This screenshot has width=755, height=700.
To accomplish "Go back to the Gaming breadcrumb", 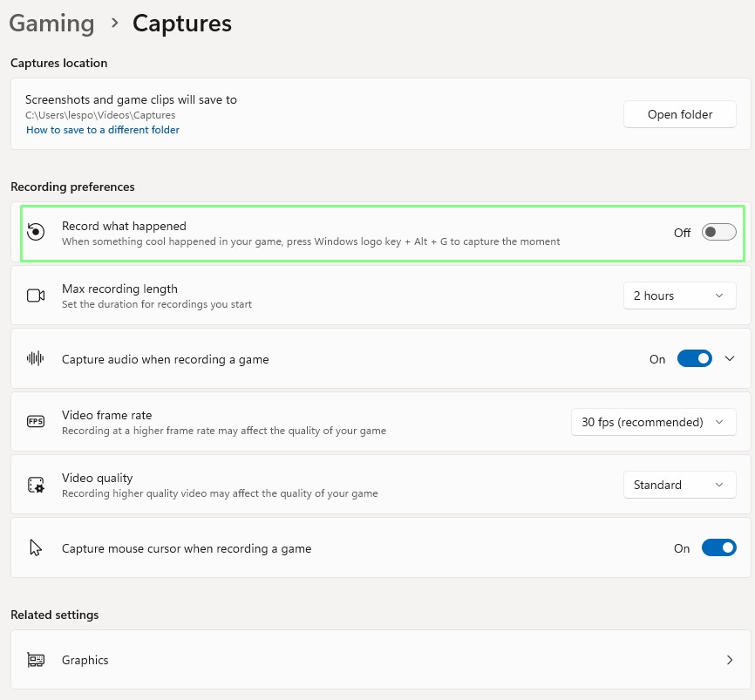I will [51, 24].
